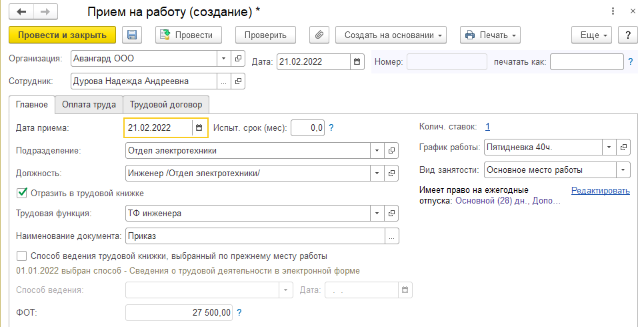644x327 pixels.
Task: Open organization Авангард ООО card icon
Action: (x=239, y=59)
